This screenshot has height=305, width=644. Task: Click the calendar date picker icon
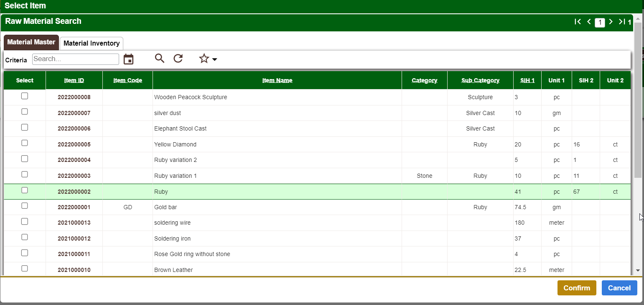coord(129,59)
